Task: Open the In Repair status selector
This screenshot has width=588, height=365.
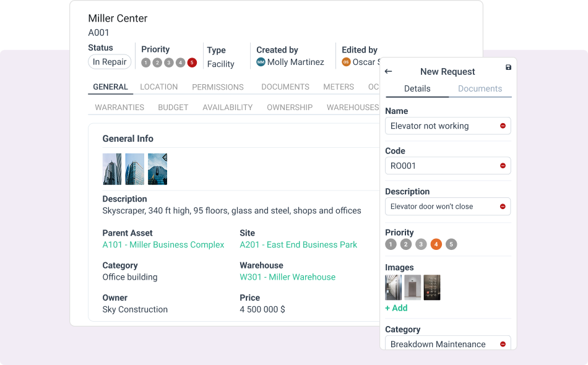Action: [109, 61]
